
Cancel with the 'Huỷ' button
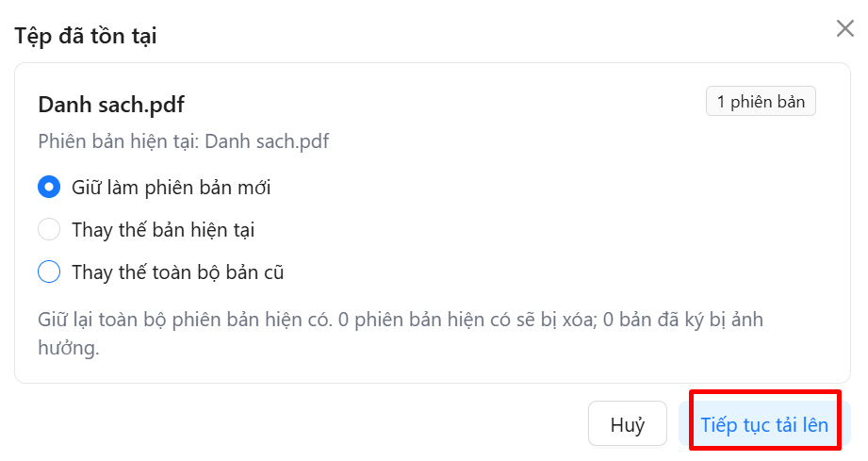click(x=627, y=424)
